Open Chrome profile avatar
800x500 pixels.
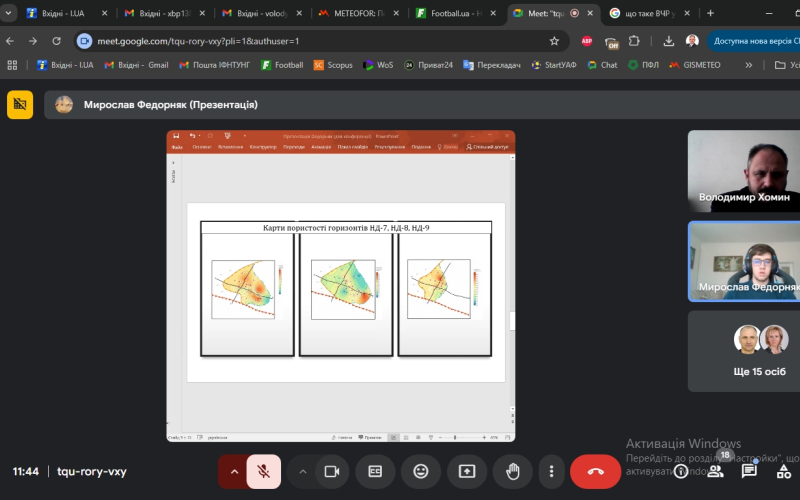pos(692,41)
